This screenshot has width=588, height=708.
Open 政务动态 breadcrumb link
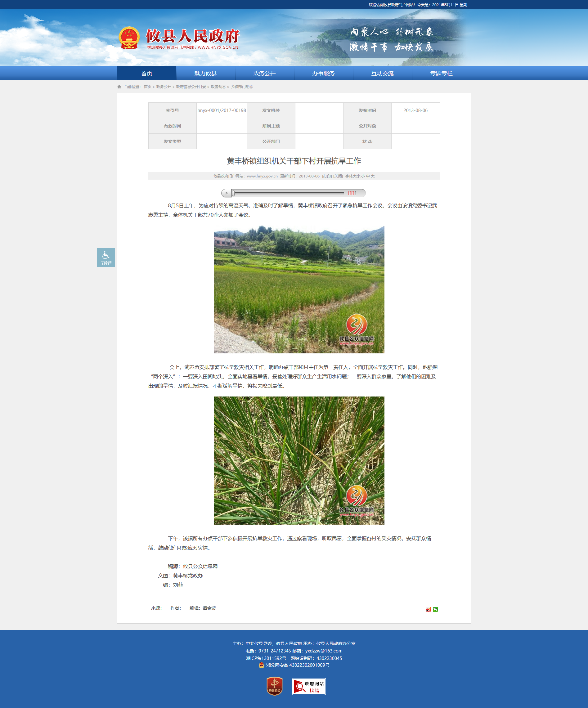point(218,87)
